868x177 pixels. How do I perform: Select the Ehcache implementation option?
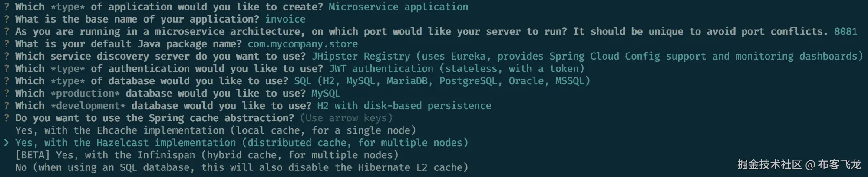pos(215,130)
